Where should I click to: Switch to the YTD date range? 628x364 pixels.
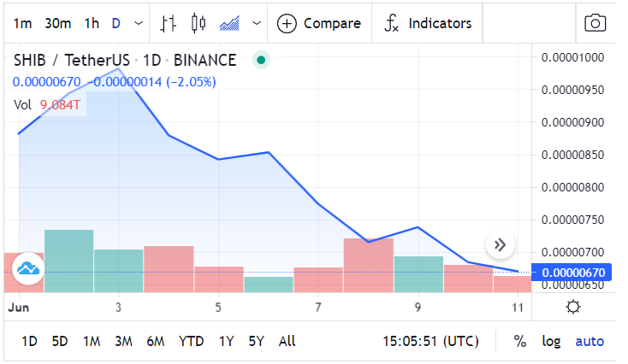coord(191,341)
